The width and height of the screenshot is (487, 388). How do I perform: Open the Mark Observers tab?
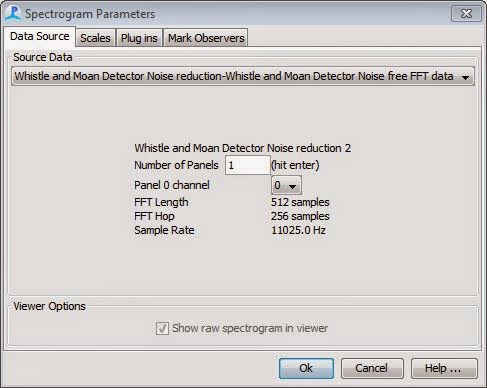206,38
